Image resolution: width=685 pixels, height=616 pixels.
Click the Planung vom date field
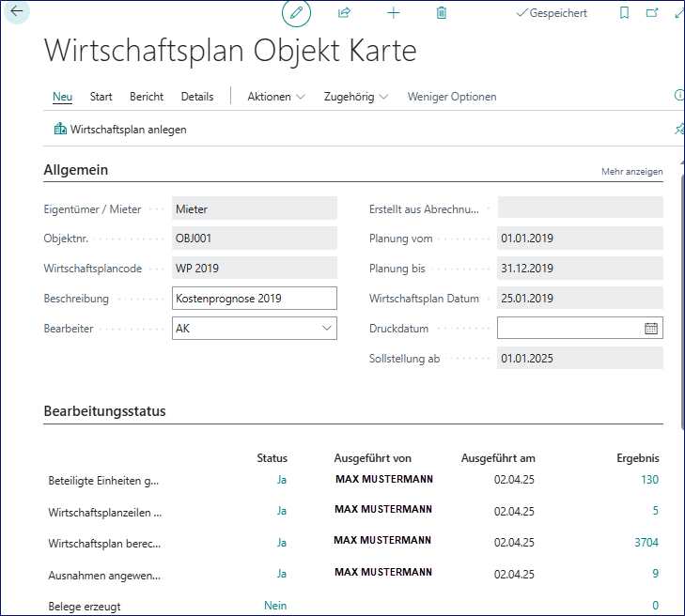tap(580, 238)
